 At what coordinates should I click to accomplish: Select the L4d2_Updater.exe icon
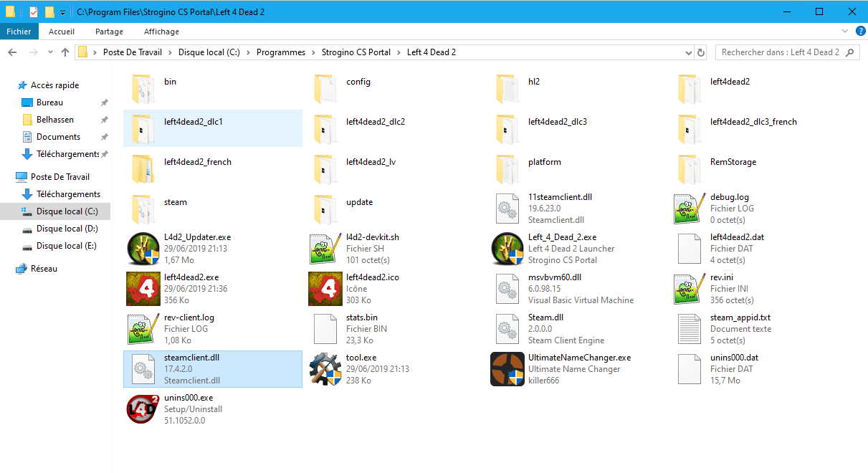143,249
